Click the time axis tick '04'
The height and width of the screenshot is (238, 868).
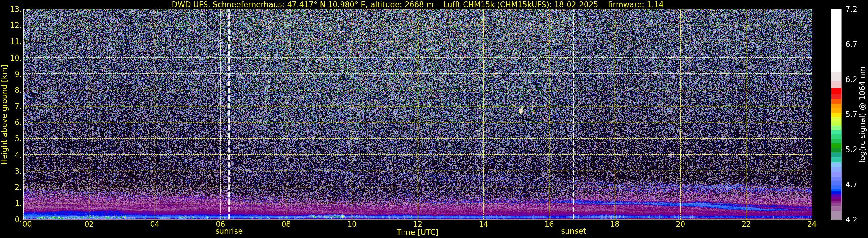click(155, 224)
